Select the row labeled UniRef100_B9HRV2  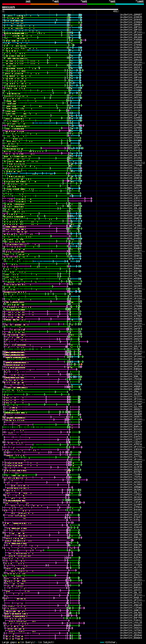pyautogui.click(x=131, y=249)
